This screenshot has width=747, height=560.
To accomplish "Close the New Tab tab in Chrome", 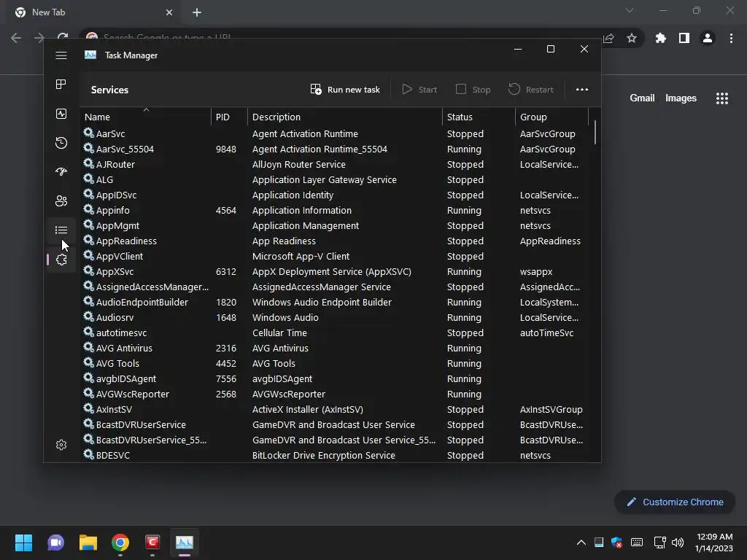I will coord(169,12).
